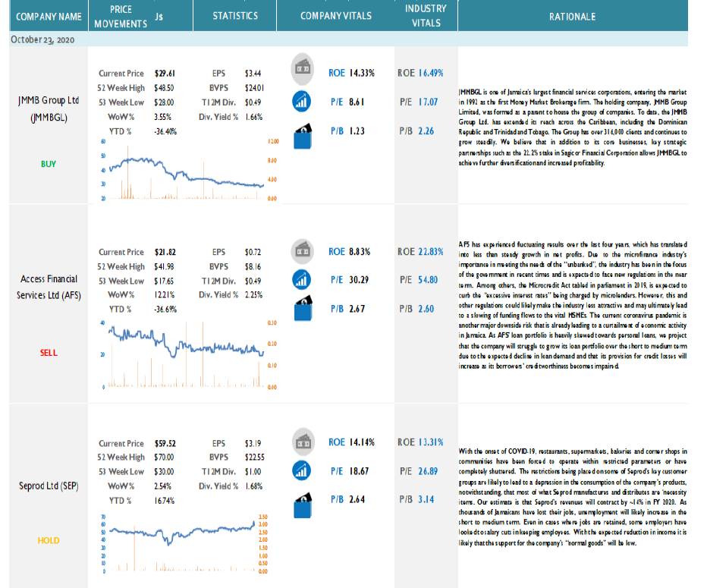Screen dimensions: 707x588
Task: Click industry P/B 3.14 in Seprod row
Action: (426, 500)
